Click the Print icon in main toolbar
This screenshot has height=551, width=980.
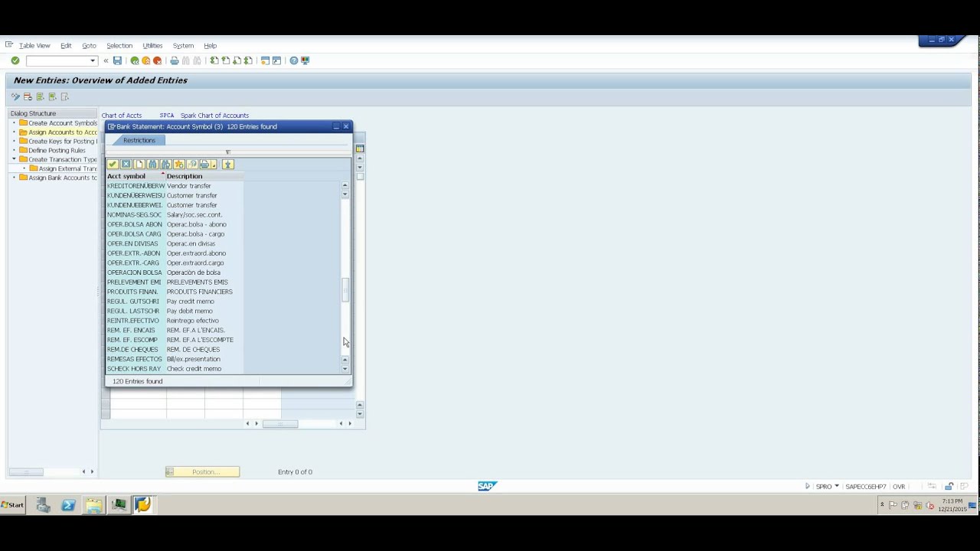174,60
